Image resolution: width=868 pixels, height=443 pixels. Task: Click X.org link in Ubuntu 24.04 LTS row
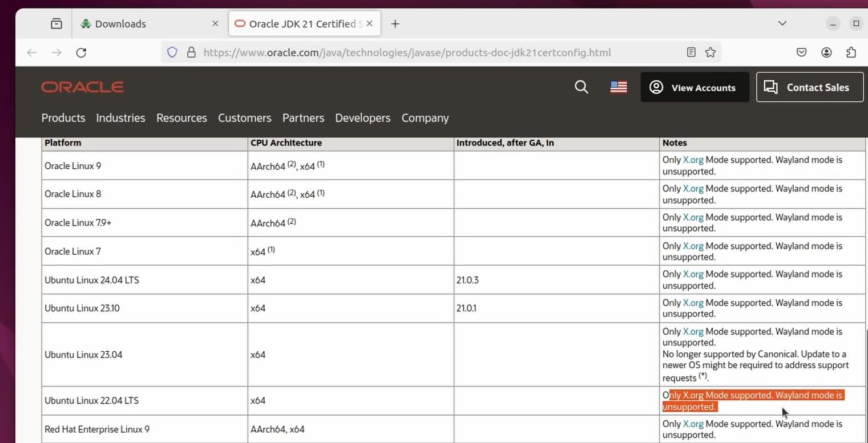click(x=693, y=274)
